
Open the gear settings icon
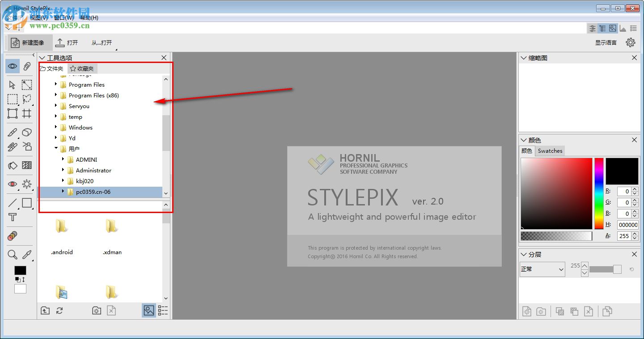pos(631,42)
